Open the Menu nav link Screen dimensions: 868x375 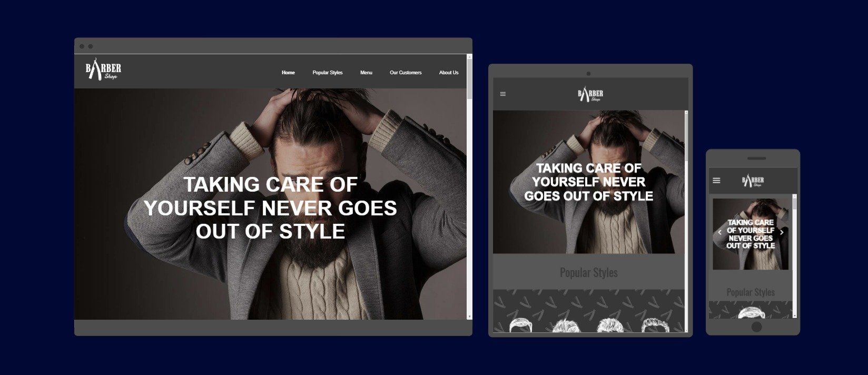pyautogui.click(x=366, y=73)
